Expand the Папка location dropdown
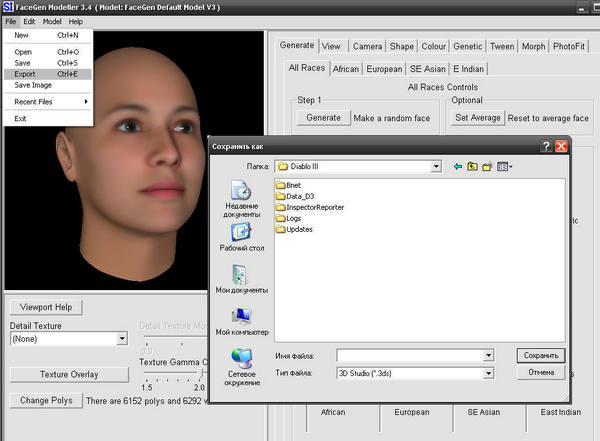600x441 pixels. pyautogui.click(x=437, y=166)
